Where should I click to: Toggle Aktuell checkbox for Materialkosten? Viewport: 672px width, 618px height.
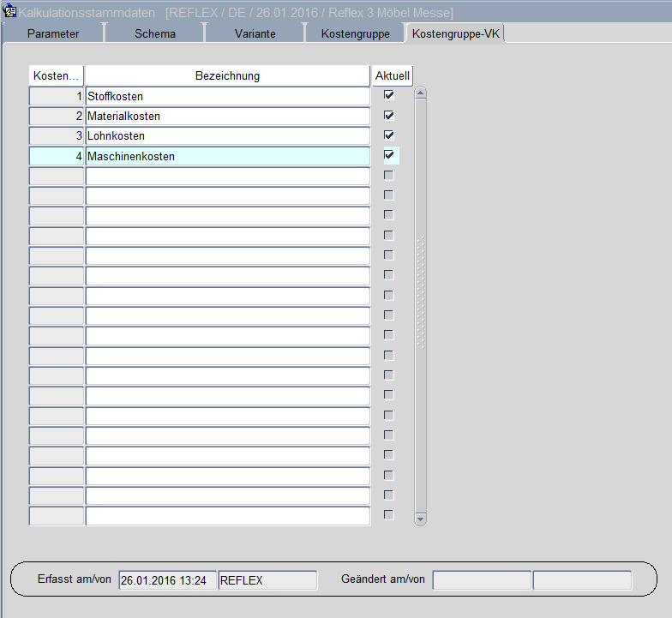click(x=389, y=116)
